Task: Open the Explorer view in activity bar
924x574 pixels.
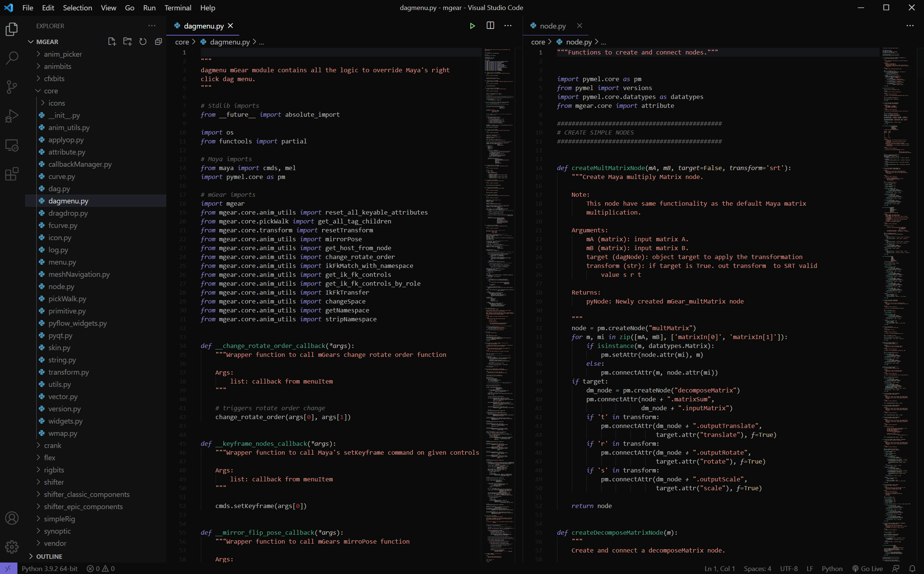Action: pyautogui.click(x=12, y=29)
